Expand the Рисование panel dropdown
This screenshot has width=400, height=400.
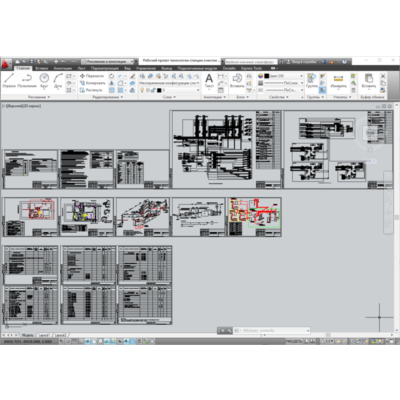pyautogui.click(x=39, y=97)
